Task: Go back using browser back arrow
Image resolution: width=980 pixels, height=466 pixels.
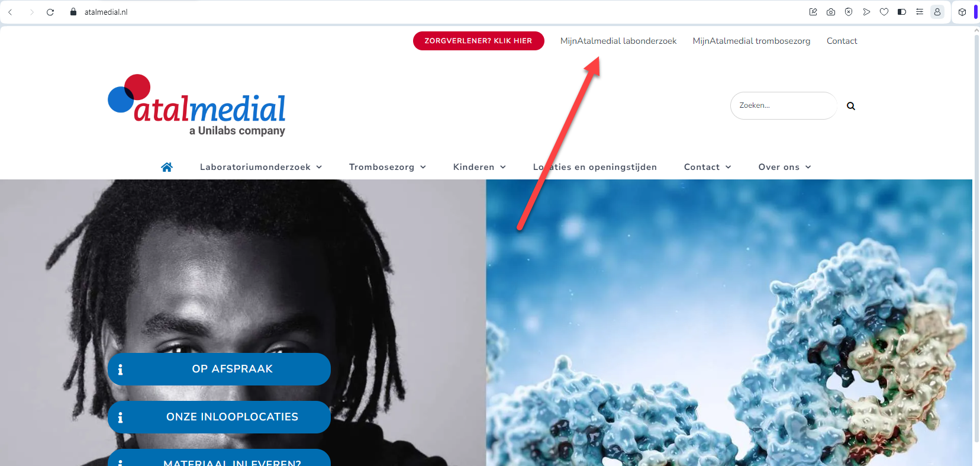Action: [x=11, y=12]
